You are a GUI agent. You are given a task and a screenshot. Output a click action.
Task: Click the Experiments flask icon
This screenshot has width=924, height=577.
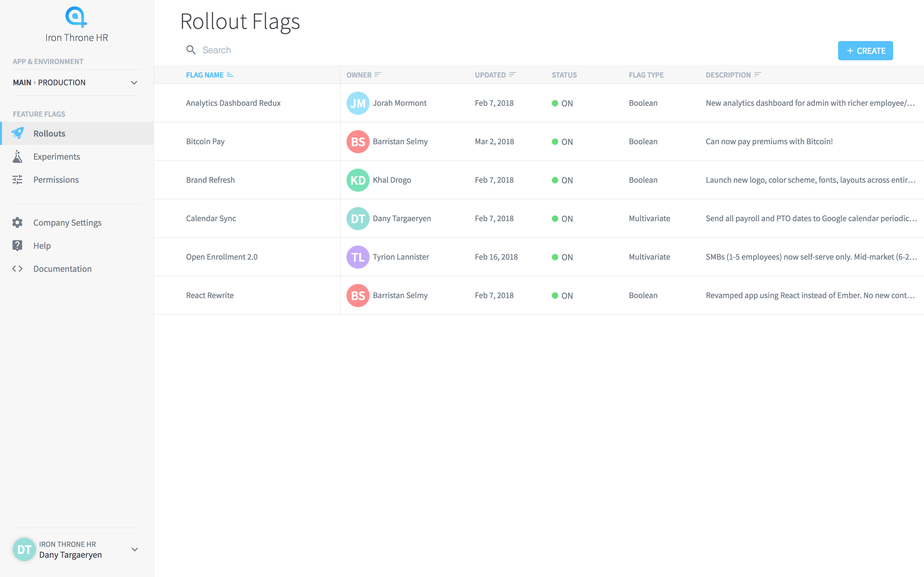[x=18, y=156]
